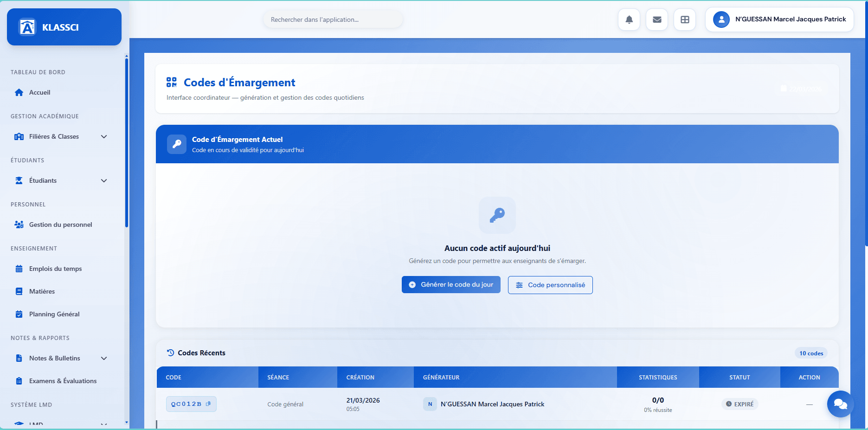The width and height of the screenshot is (868, 430).
Task: Expand the Filières & Classes submenu
Action: tap(104, 136)
